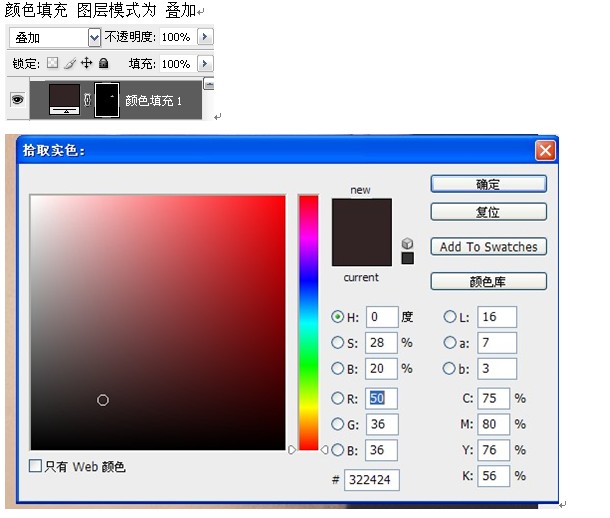Click the K black field showing 56
610x518 pixels.
[x=494, y=476]
